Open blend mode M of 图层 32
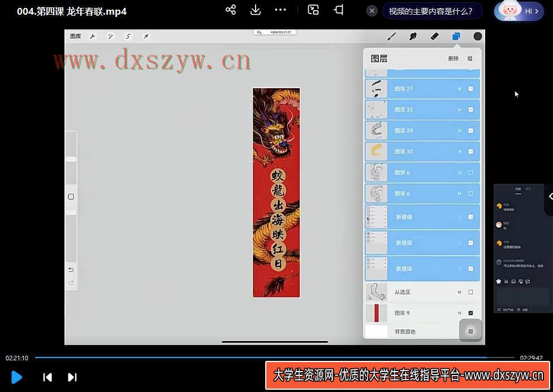 pyautogui.click(x=460, y=110)
